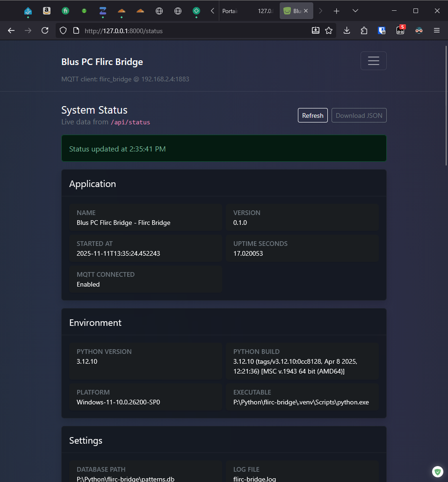This screenshot has height=482, width=448.
Task: Open the list all tabs dropdown
Action: 355,11
